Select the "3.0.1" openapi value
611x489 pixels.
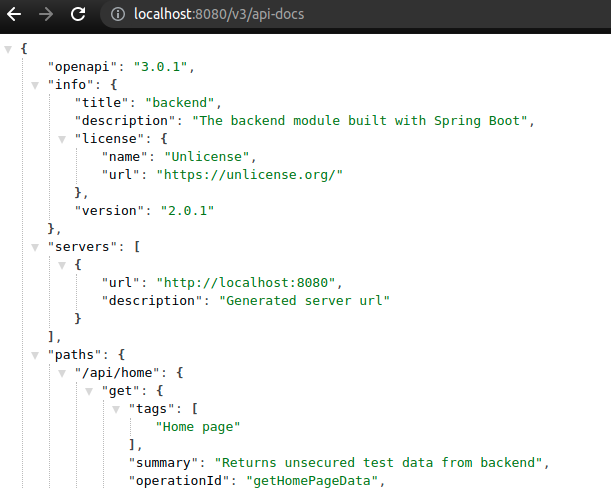pyautogui.click(x=161, y=67)
